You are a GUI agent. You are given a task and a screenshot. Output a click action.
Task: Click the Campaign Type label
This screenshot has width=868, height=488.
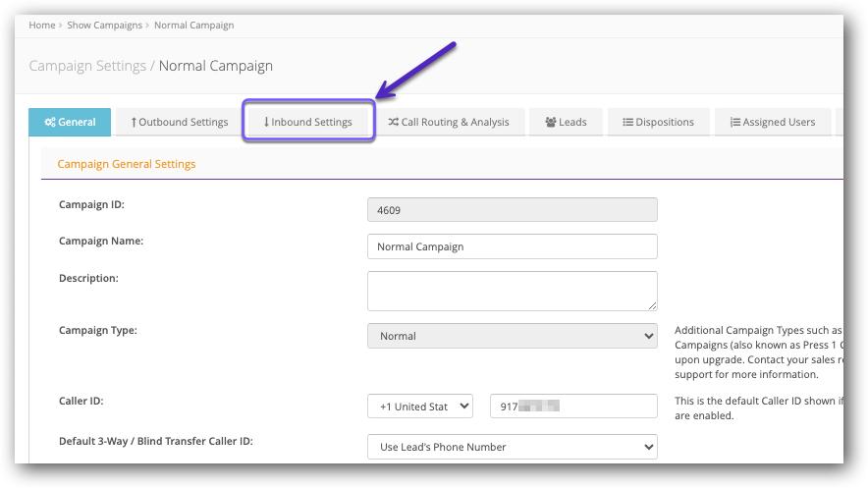point(98,330)
